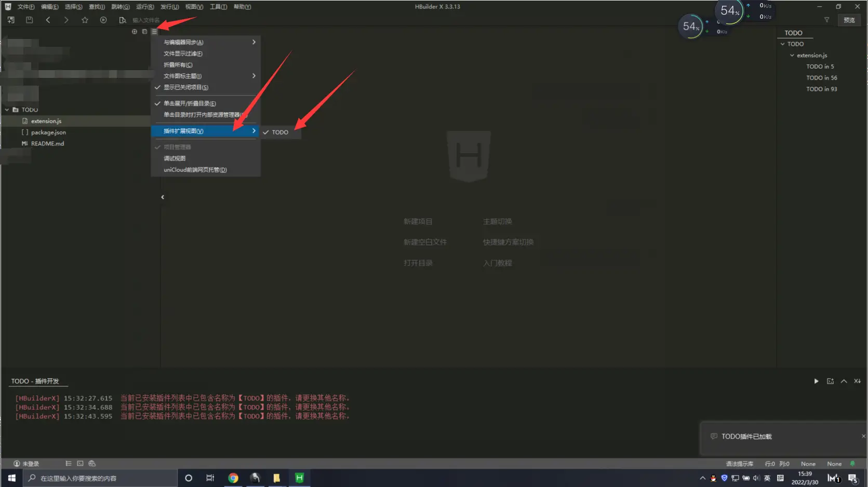Click the HBuilder X taskbar icon
This screenshot has width=868, height=487.
coord(299,478)
